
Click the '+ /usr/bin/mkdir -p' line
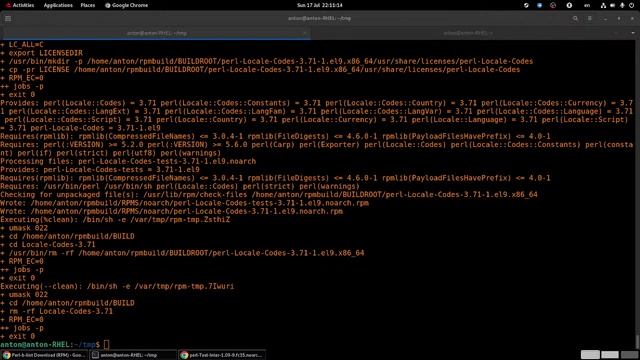[267, 61]
